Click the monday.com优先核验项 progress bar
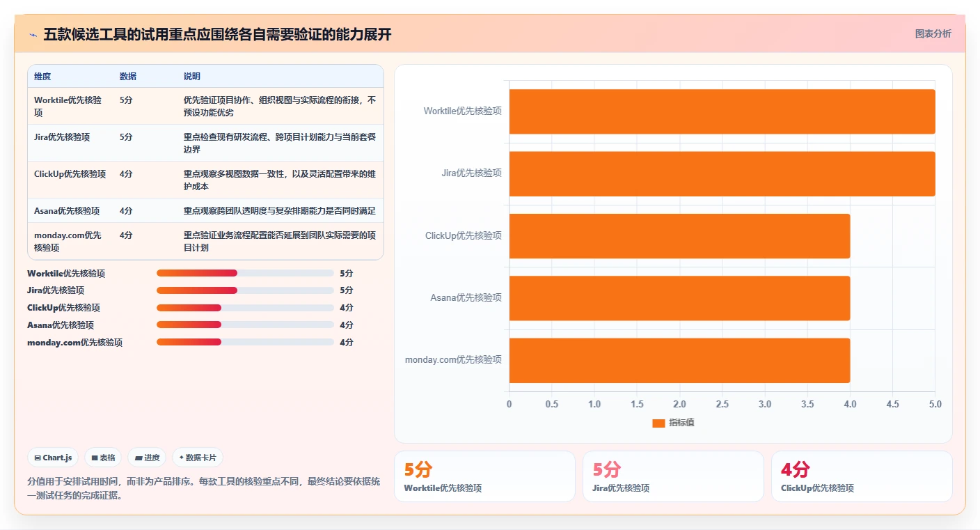980x530 pixels. [245, 342]
